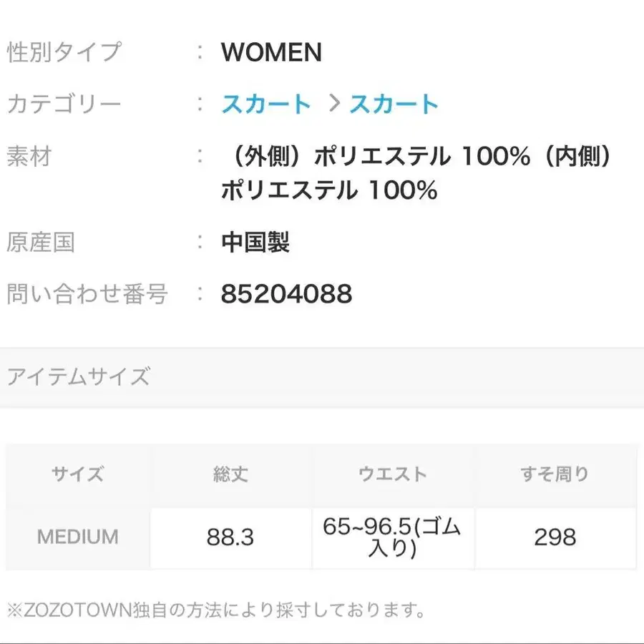Select the WOMEN gender value

[x=271, y=52]
